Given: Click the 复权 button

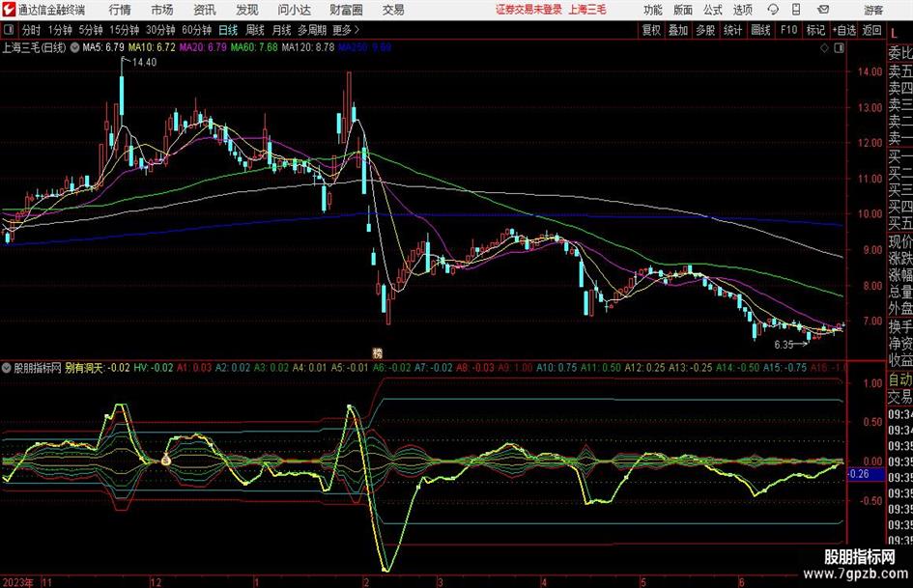Looking at the screenshot, I should pyautogui.click(x=650, y=30).
